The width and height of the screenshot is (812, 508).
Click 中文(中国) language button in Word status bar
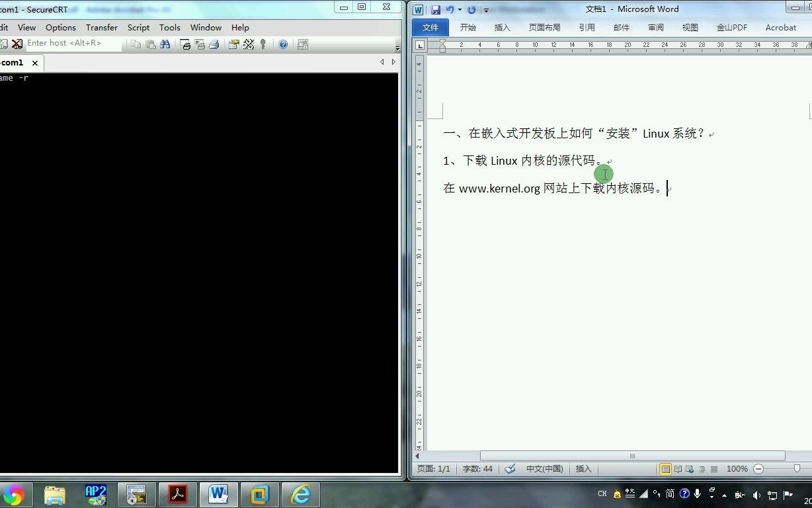544,468
